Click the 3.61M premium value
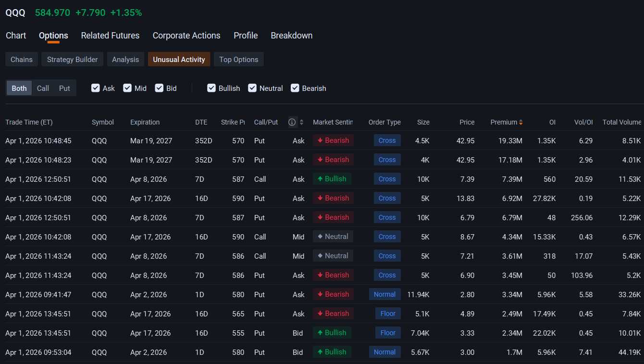Image resolution: width=644 pixels, height=364 pixels. coord(512,256)
